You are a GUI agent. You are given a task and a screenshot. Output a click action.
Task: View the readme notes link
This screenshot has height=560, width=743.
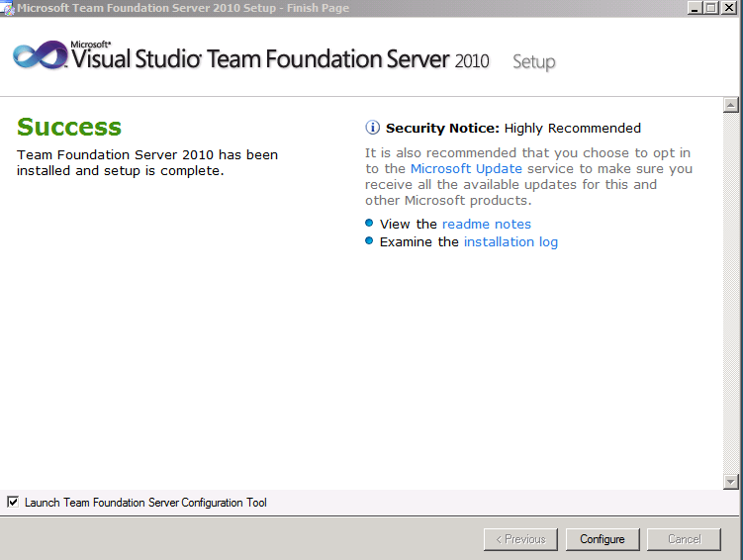tap(487, 225)
